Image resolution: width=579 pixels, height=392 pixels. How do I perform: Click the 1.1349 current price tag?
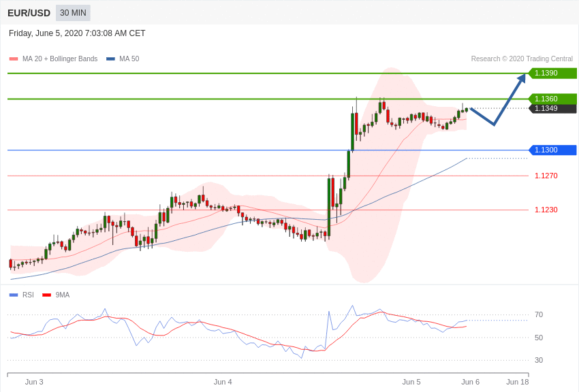[552, 108]
